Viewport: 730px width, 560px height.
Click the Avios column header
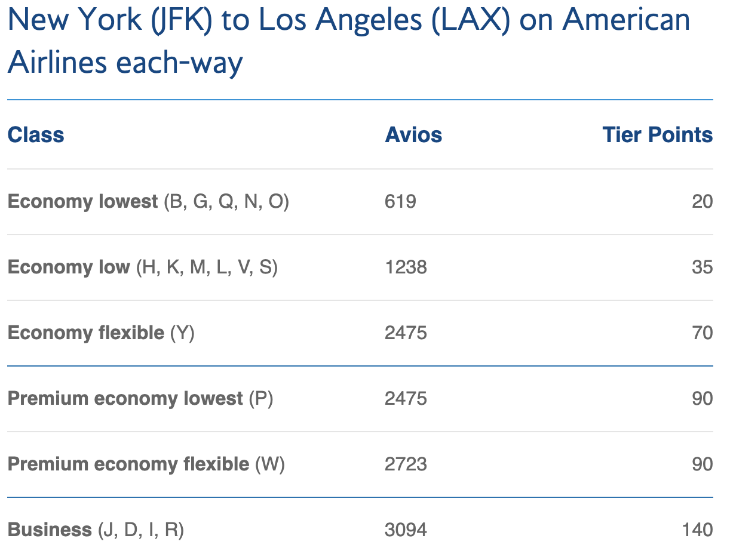(x=413, y=135)
